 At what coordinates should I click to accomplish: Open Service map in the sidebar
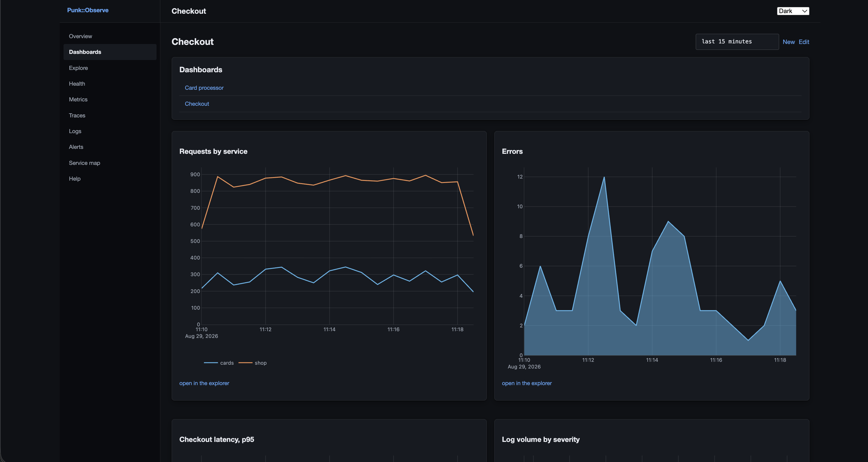click(x=110, y=163)
